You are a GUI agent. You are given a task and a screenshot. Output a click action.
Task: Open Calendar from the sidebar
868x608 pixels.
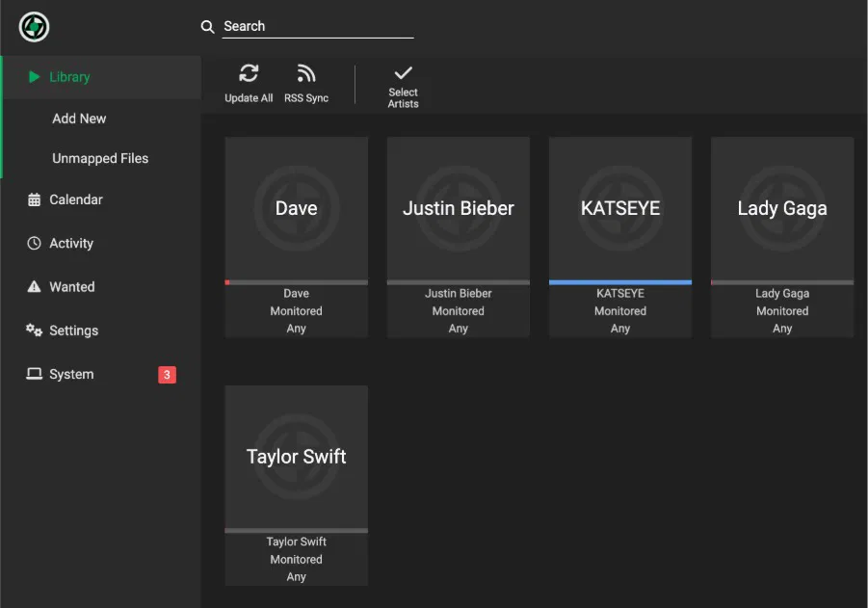(x=75, y=199)
